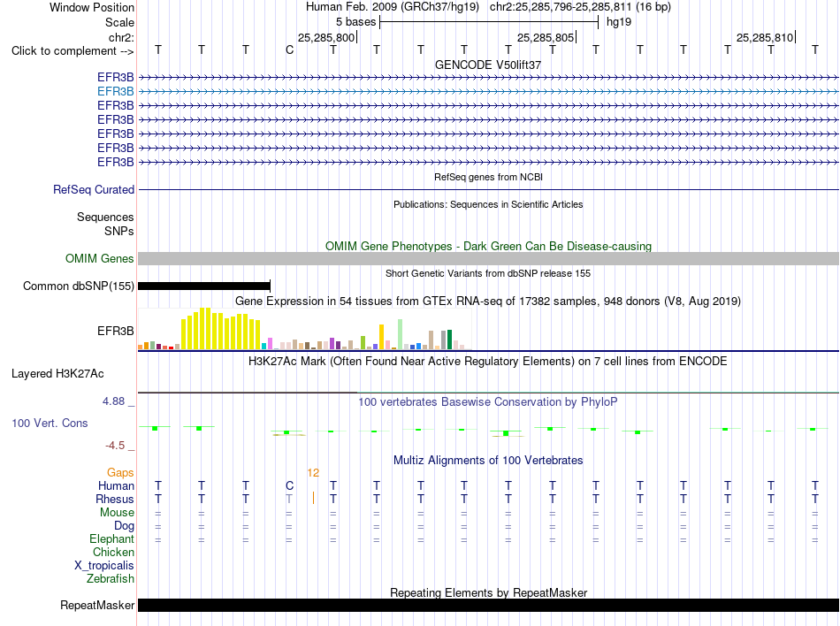The width and height of the screenshot is (840, 626).
Task: Click the Human alignment row label
Action: (116, 485)
